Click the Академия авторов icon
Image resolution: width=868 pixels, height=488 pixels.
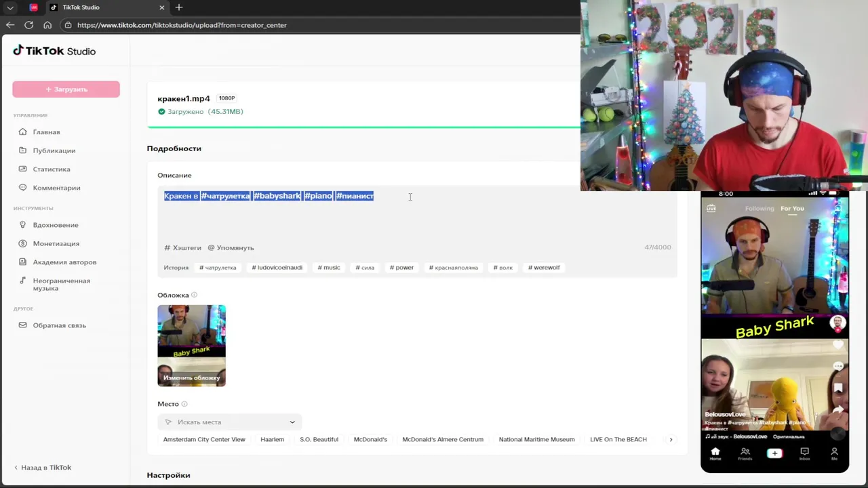[x=23, y=262]
